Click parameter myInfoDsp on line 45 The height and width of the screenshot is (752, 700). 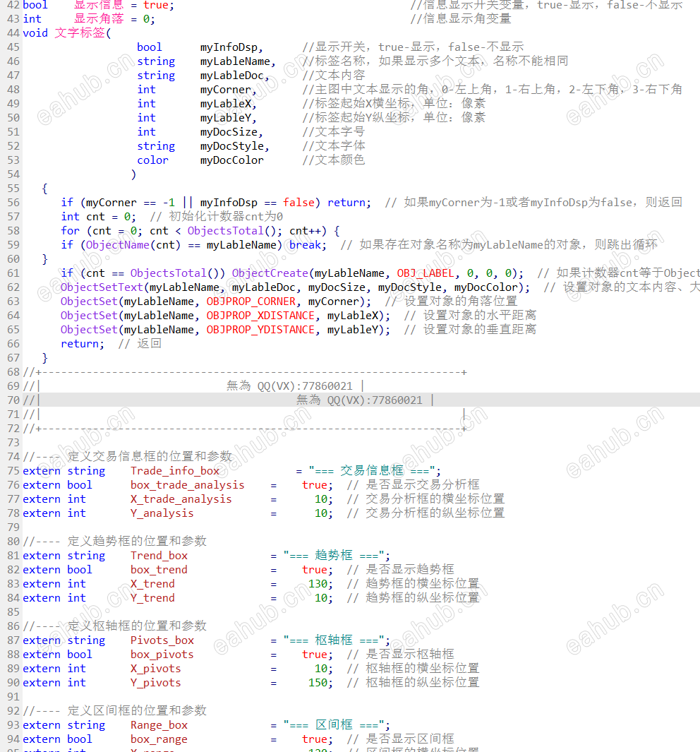[x=229, y=47]
